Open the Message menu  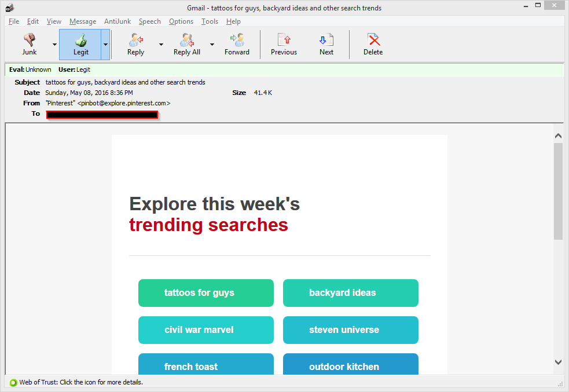coord(83,21)
